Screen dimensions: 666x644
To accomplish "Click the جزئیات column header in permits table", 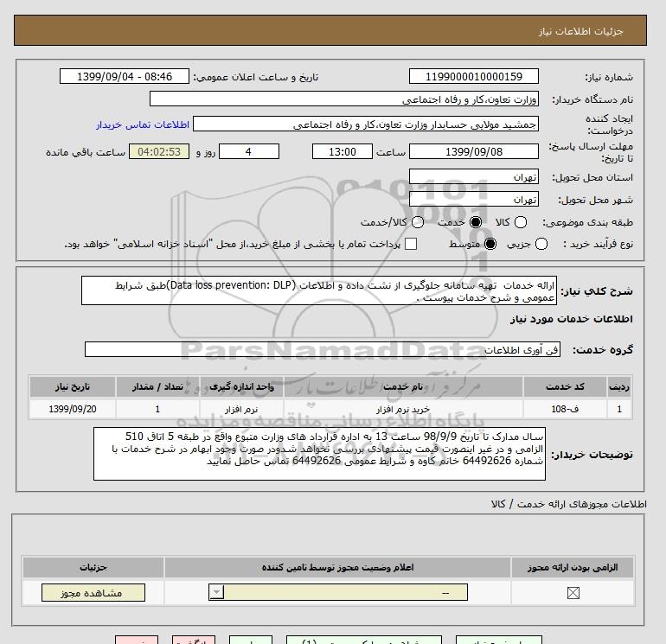I will tap(93, 567).
